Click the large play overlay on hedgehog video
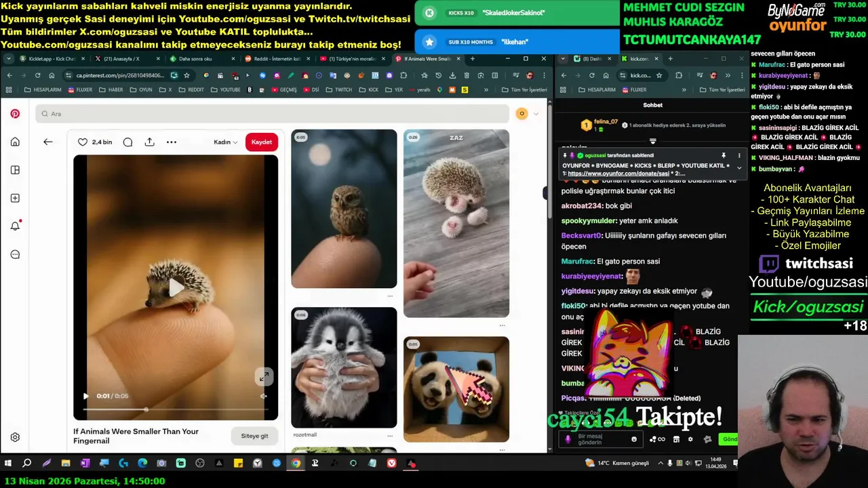The height and width of the screenshot is (488, 868). pos(176,288)
